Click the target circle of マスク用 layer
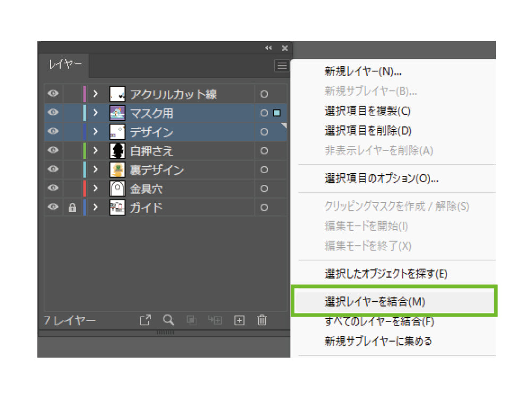The width and height of the screenshot is (532, 399). coord(264,113)
